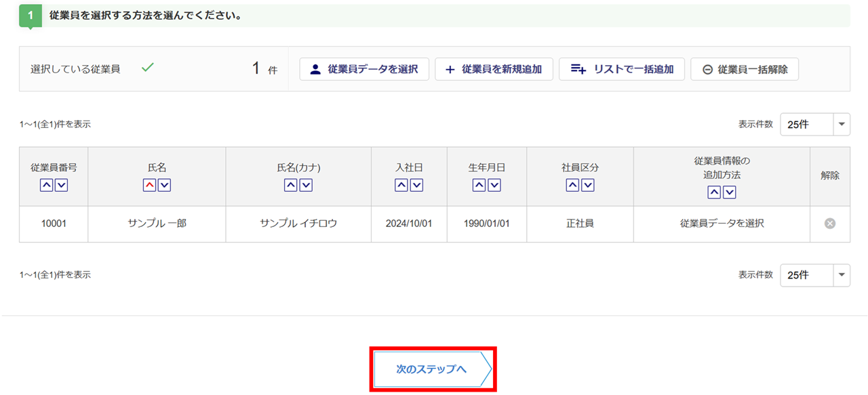Sort employee number ascending with up arrow
This screenshot has height=395, width=868.
(x=46, y=185)
